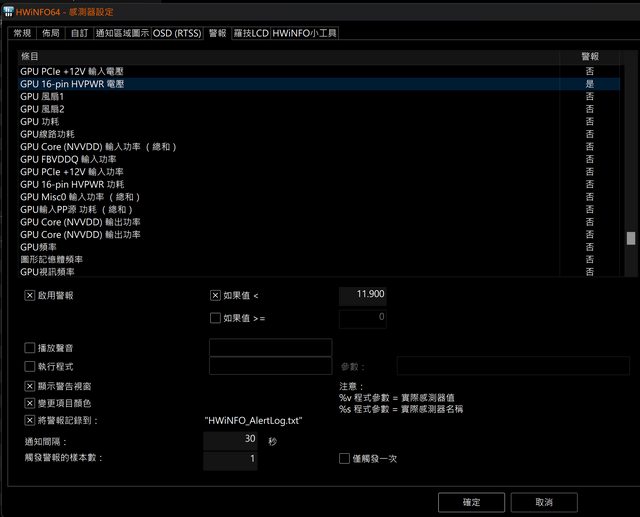Check the 執行程式 option
Screen dimensions: 640x517
coord(30,367)
